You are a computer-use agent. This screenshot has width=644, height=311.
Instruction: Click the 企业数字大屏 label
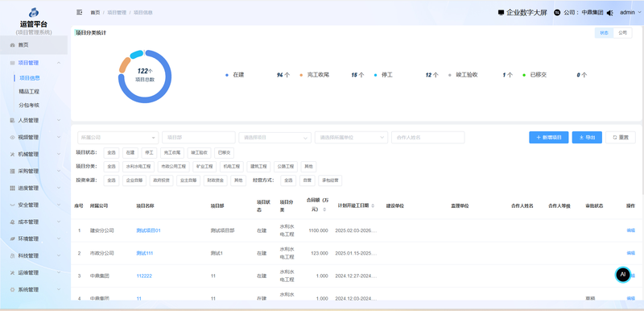pyautogui.click(x=527, y=13)
